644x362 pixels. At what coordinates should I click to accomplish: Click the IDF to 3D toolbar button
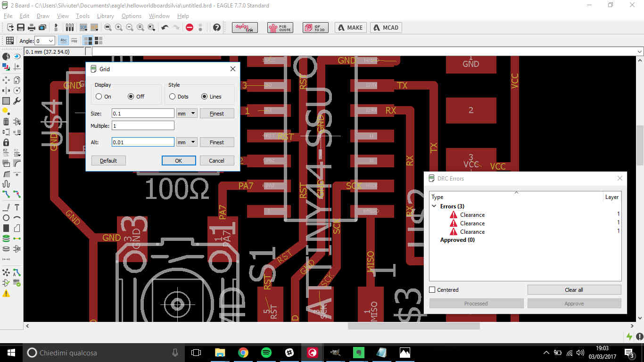point(315,27)
